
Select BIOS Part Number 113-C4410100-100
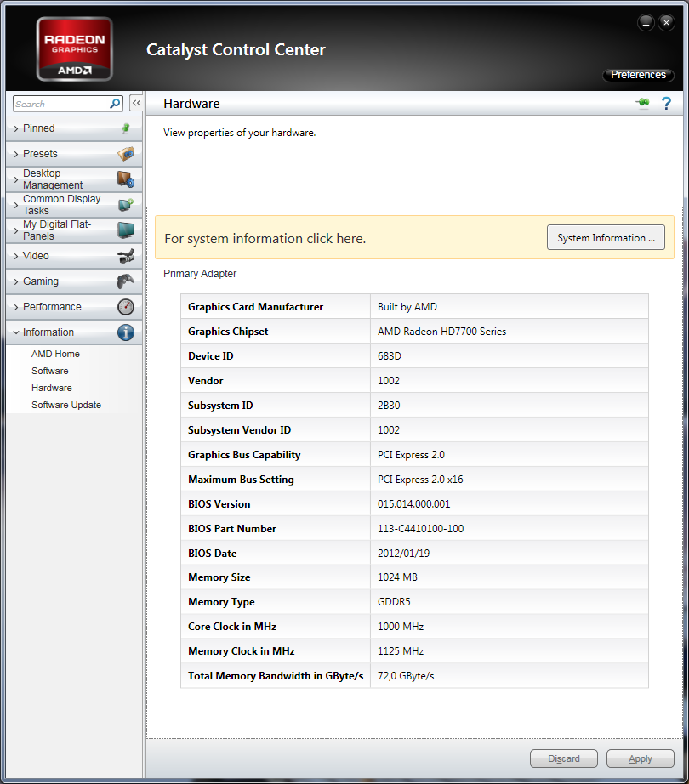(510, 529)
